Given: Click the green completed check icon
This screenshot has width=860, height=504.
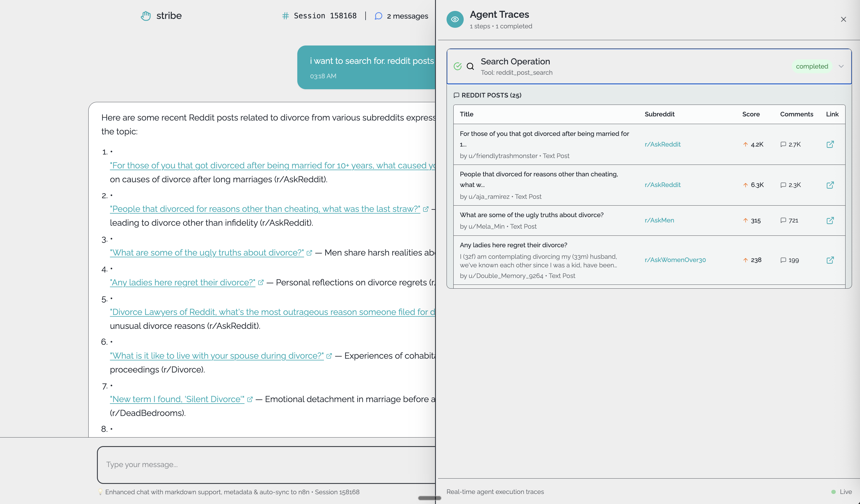Looking at the screenshot, I should pyautogui.click(x=457, y=66).
